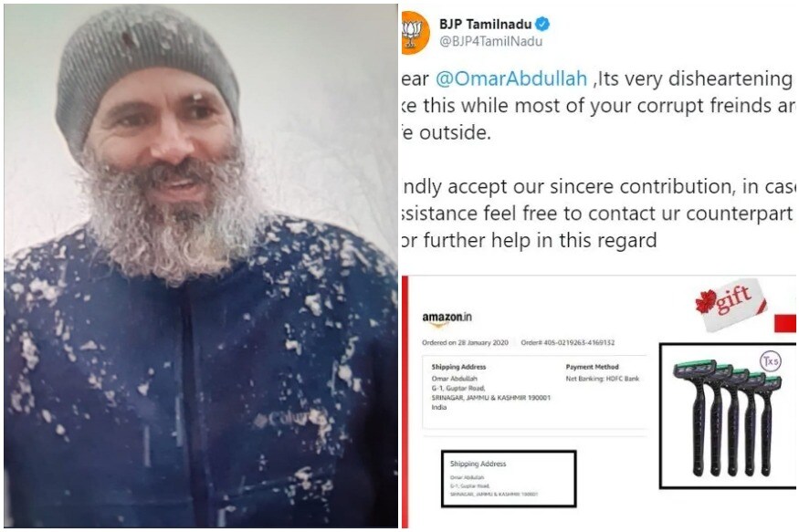Click the Payment Method heading
The image size is (799, 532).
click(592, 367)
